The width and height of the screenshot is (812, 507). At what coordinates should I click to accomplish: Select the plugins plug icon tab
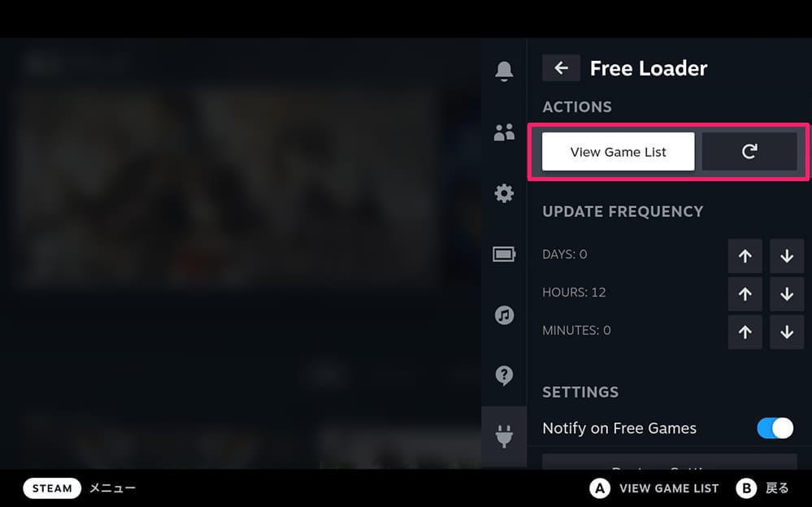click(504, 436)
